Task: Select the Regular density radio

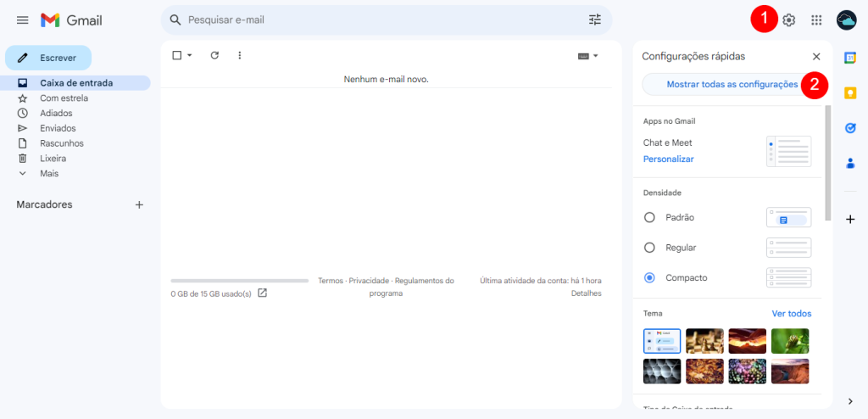Action: coord(650,247)
